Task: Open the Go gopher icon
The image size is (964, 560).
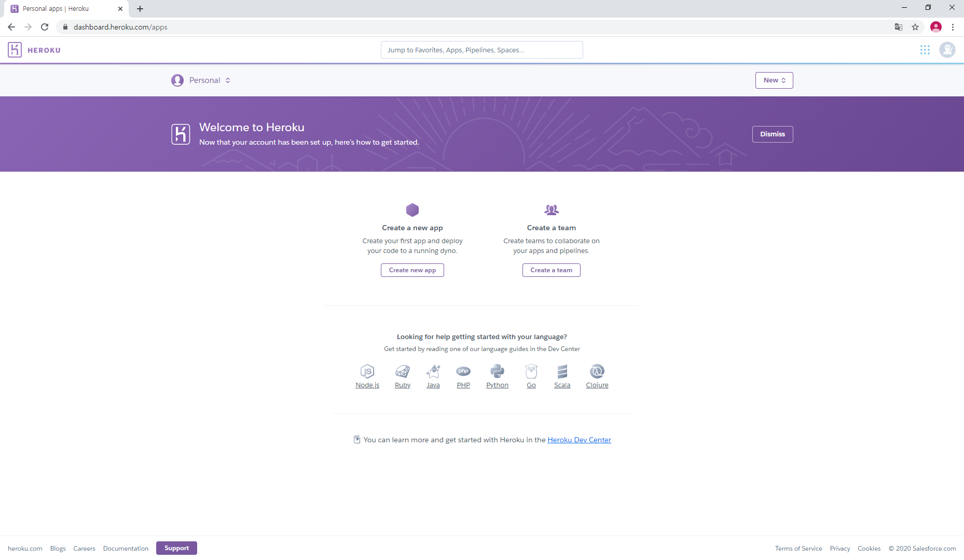Action: [x=531, y=371]
